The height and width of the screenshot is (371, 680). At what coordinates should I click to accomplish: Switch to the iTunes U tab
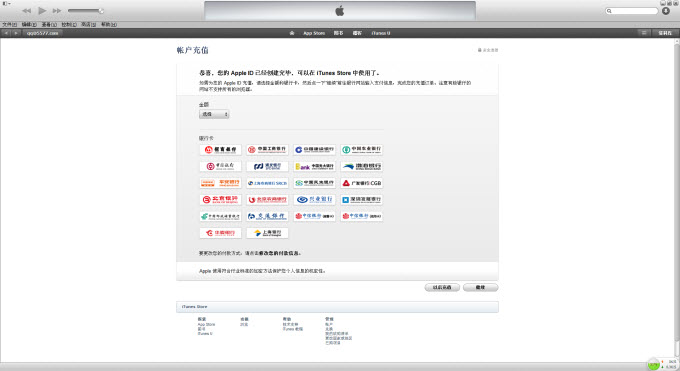[380, 33]
